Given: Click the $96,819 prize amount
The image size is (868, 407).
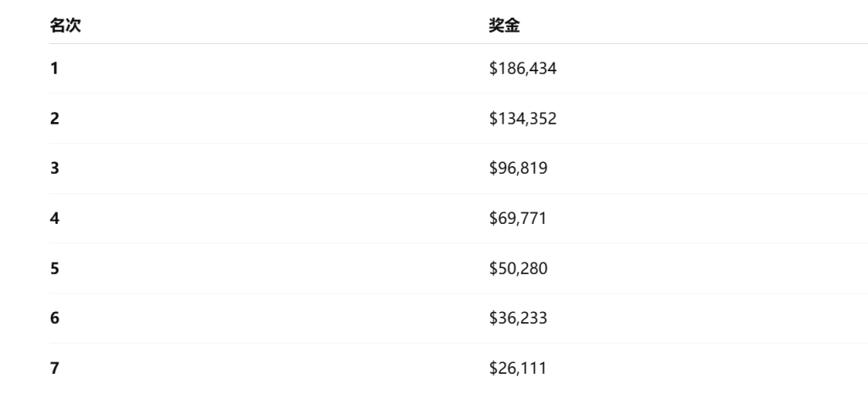Looking at the screenshot, I should pos(518,169).
